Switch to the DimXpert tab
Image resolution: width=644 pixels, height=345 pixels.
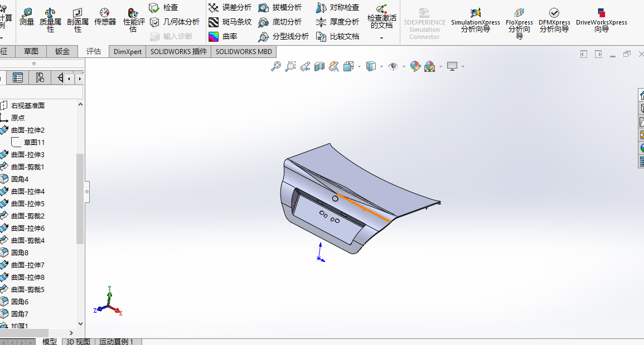click(x=127, y=52)
